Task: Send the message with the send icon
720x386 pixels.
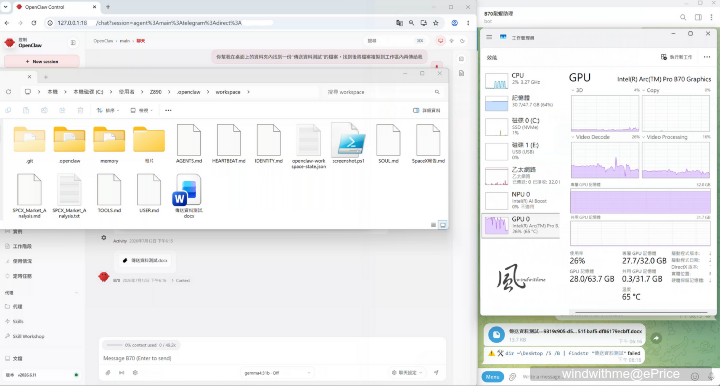Action: click(436, 373)
